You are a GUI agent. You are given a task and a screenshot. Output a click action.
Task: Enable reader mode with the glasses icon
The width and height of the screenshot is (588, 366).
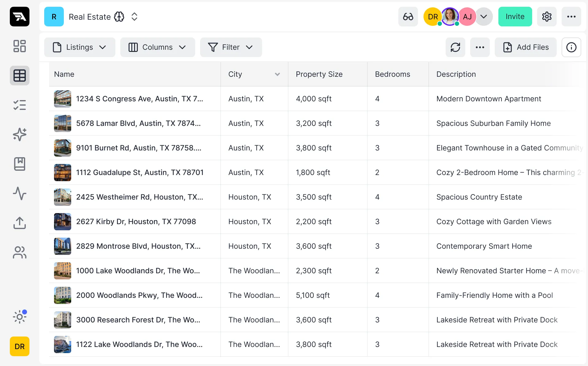tap(408, 17)
